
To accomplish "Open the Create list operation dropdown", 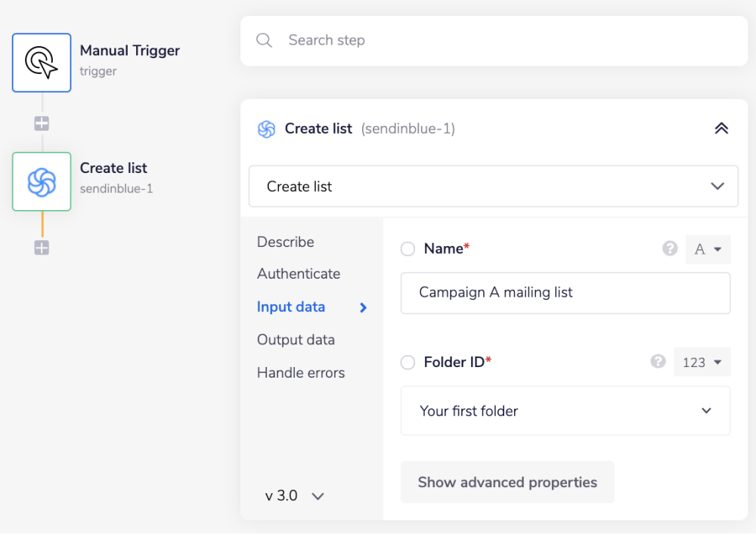I will pos(493,187).
